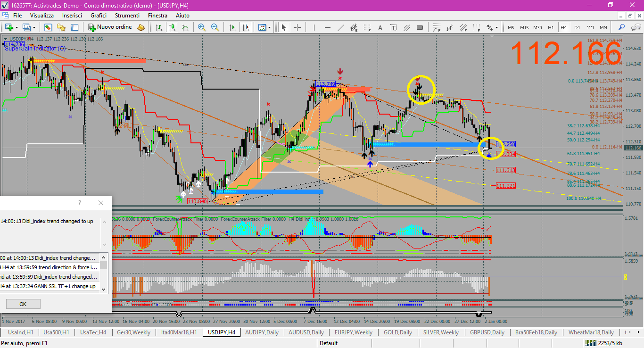Open the Finestra menu

pos(157,16)
